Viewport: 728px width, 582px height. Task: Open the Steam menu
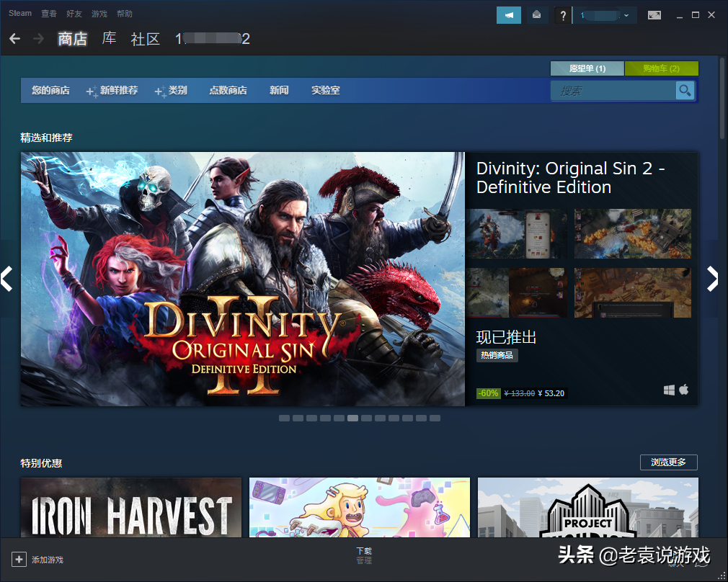(19, 13)
